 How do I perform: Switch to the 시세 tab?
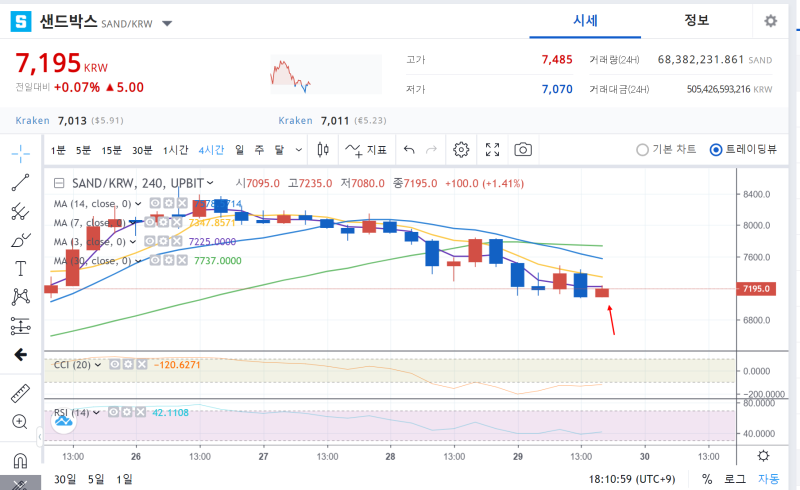(585, 21)
